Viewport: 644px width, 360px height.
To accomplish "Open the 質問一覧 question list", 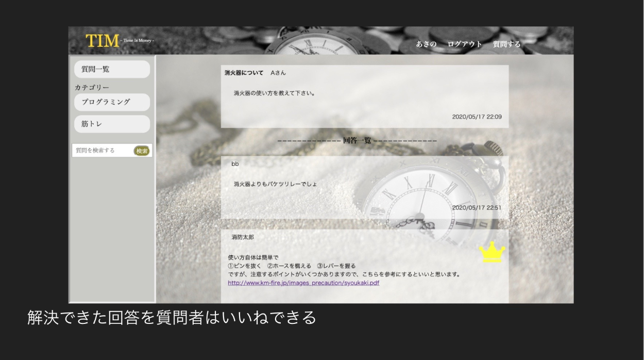I will click(112, 69).
